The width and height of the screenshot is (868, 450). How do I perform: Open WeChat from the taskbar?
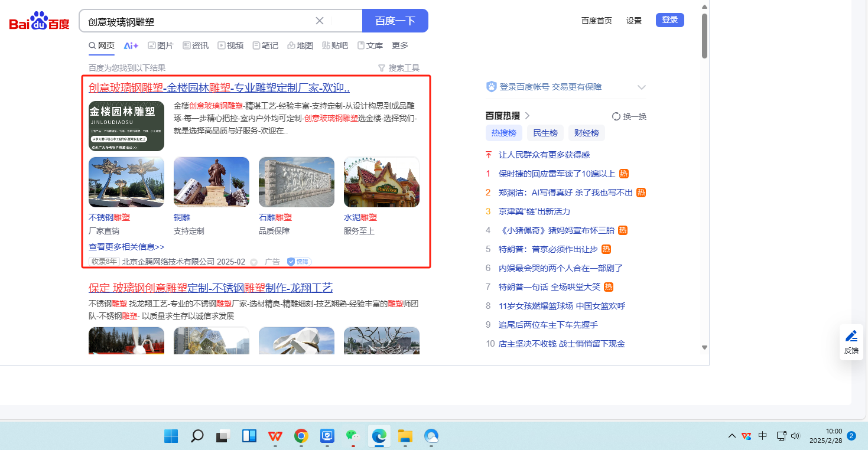pyautogui.click(x=353, y=436)
